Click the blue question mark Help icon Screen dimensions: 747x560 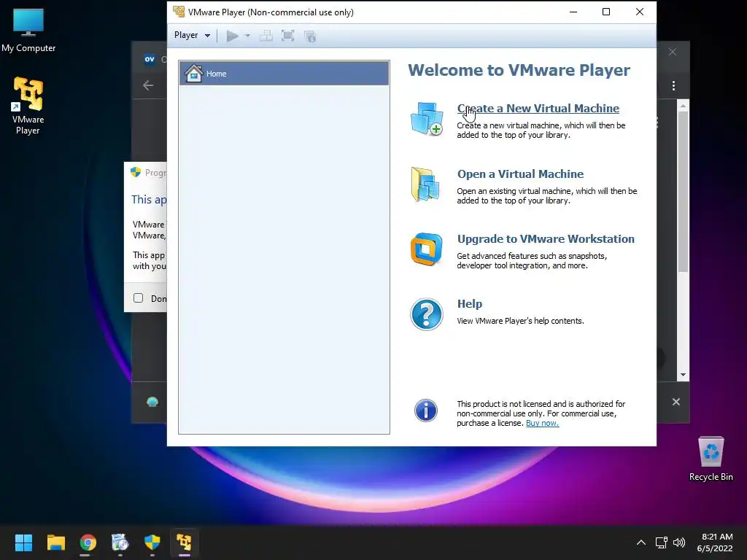pyautogui.click(x=426, y=314)
